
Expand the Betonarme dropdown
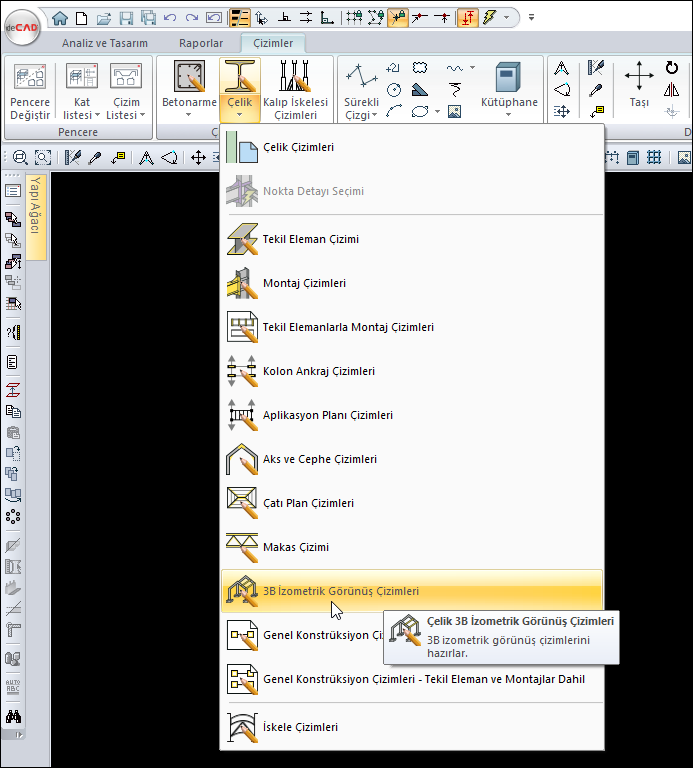click(188, 114)
